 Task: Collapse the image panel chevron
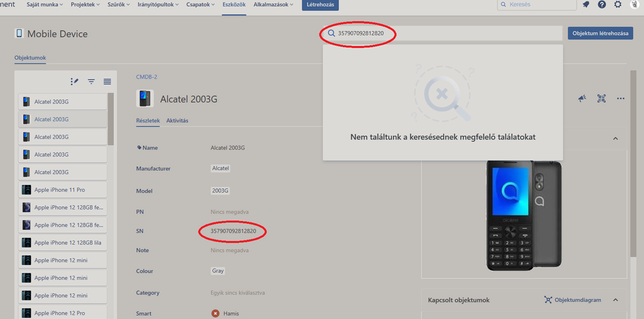coord(615,139)
